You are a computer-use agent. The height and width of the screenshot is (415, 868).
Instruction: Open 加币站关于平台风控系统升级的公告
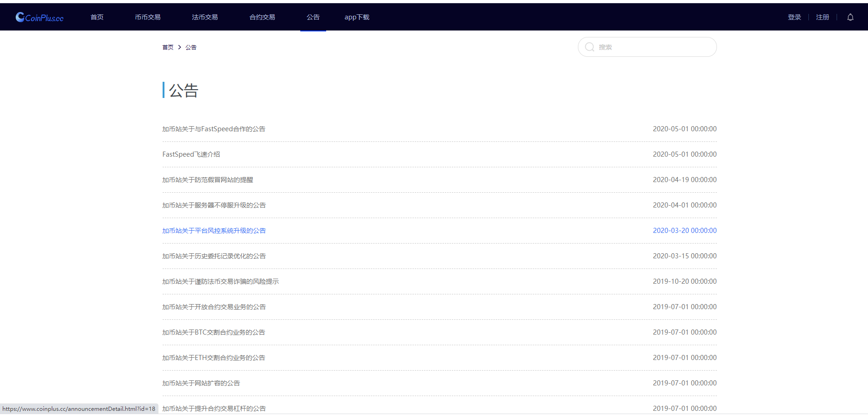tap(214, 231)
